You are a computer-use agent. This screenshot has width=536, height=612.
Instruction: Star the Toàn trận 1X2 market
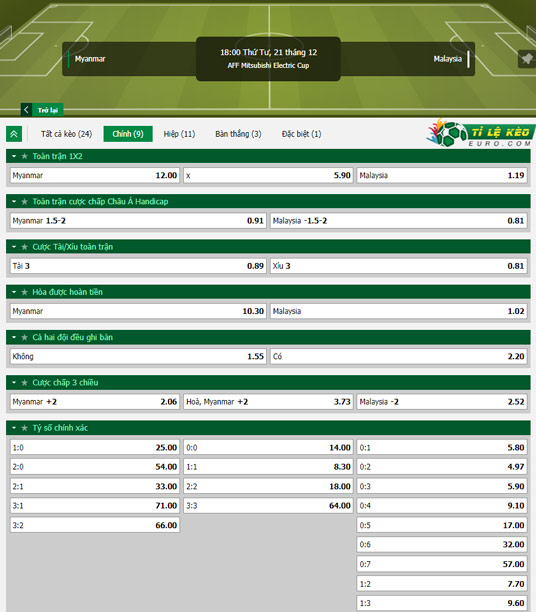[x=25, y=156]
